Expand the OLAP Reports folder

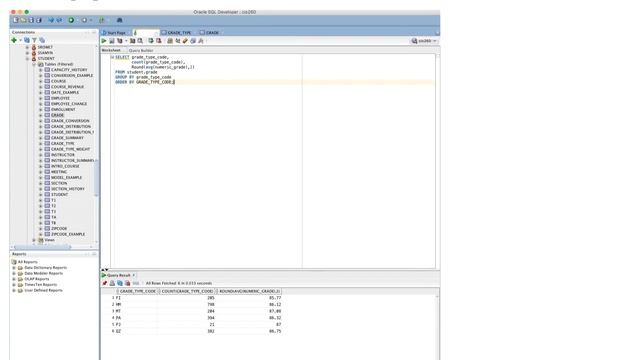point(14,279)
